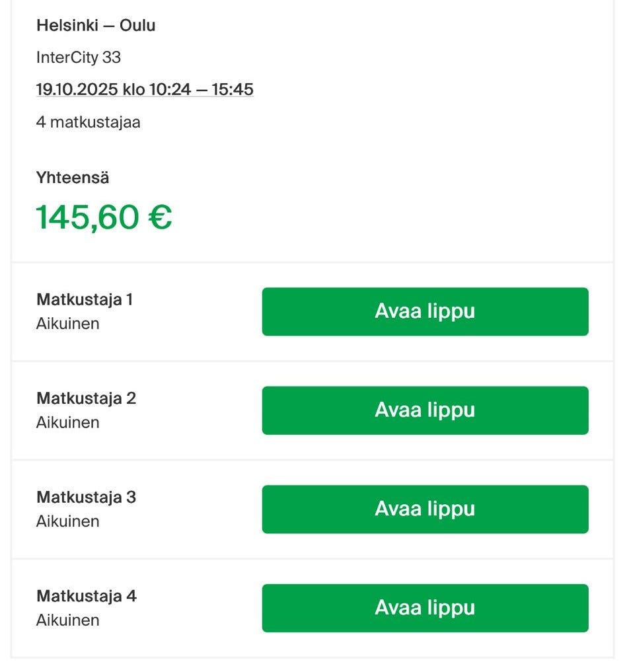Click the Aikuinen label under Matkustaja 1
Viewport: 625px width, 672px height.
67,324
